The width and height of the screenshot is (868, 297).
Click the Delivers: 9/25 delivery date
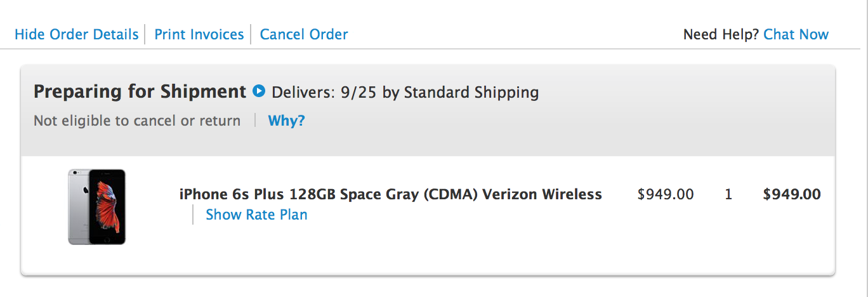click(324, 93)
